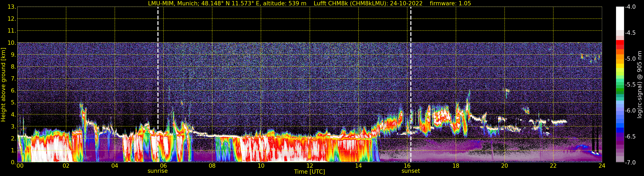Click the time axis tick label "18"

(456, 166)
